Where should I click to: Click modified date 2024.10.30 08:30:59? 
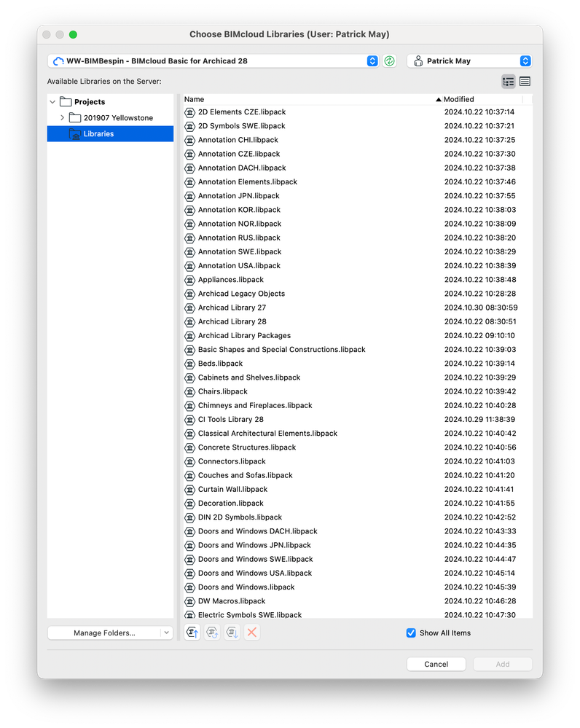click(x=481, y=308)
